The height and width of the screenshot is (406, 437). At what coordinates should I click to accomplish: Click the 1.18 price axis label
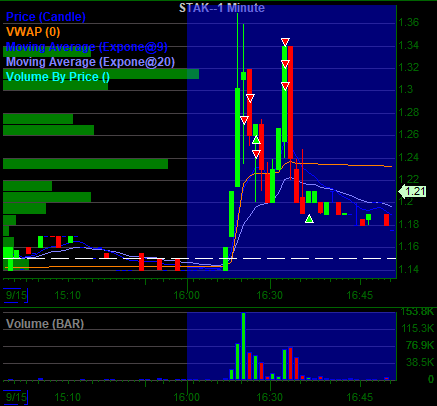[x=409, y=224]
